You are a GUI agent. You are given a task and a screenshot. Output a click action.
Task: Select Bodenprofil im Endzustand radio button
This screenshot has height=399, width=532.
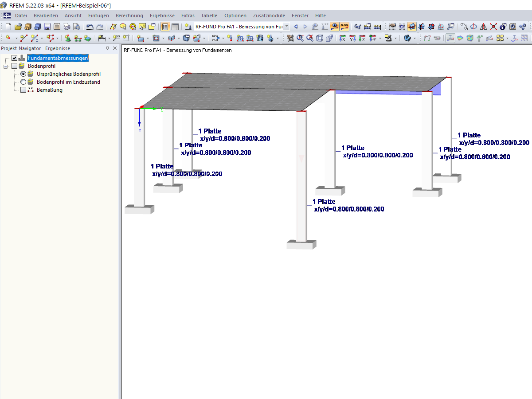23,82
